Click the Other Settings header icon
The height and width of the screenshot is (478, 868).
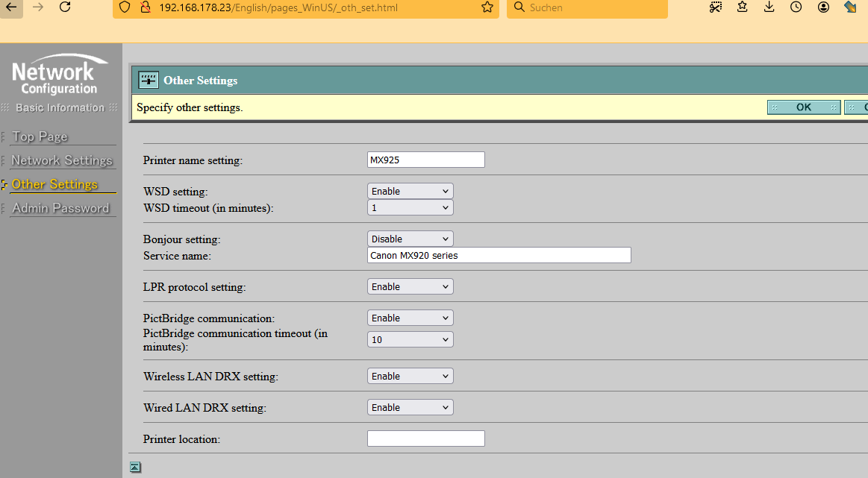click(149, 81)
